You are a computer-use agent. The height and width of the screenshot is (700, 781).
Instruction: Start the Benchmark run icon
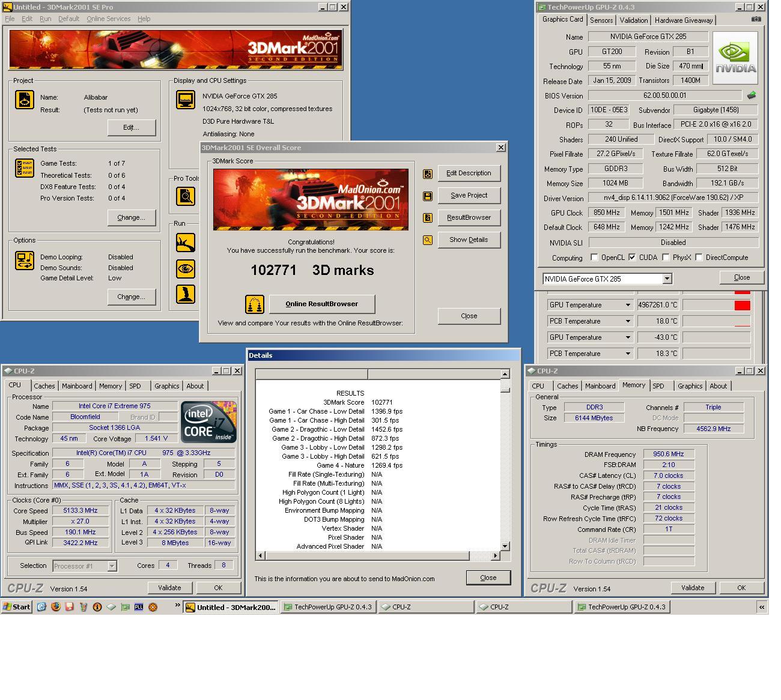click(185, 243)
